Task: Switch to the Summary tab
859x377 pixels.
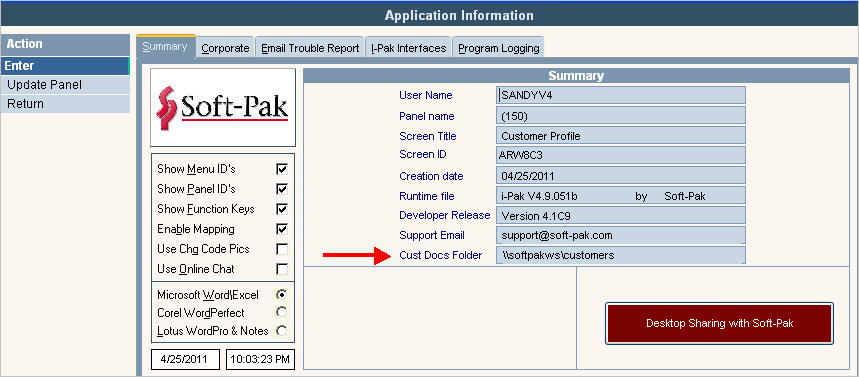Action: point(165,47)
